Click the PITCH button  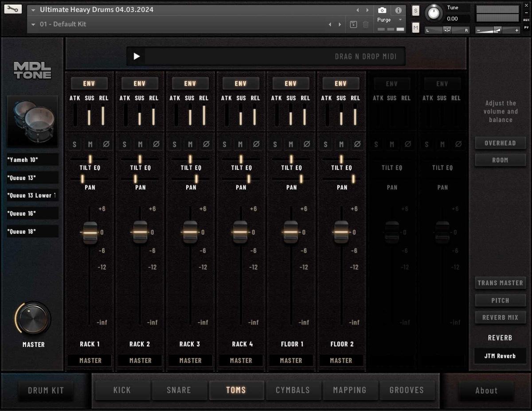[x=500, y=300]
